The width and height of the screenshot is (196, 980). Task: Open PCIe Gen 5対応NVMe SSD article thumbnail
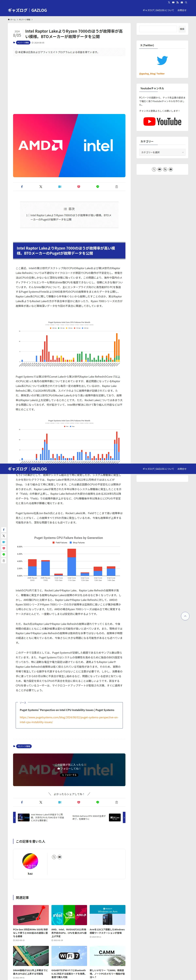(x=31, y=915)
